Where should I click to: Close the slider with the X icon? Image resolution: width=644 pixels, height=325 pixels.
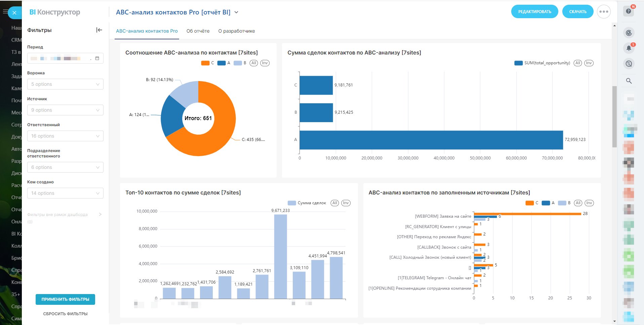[x=14, y=13]
